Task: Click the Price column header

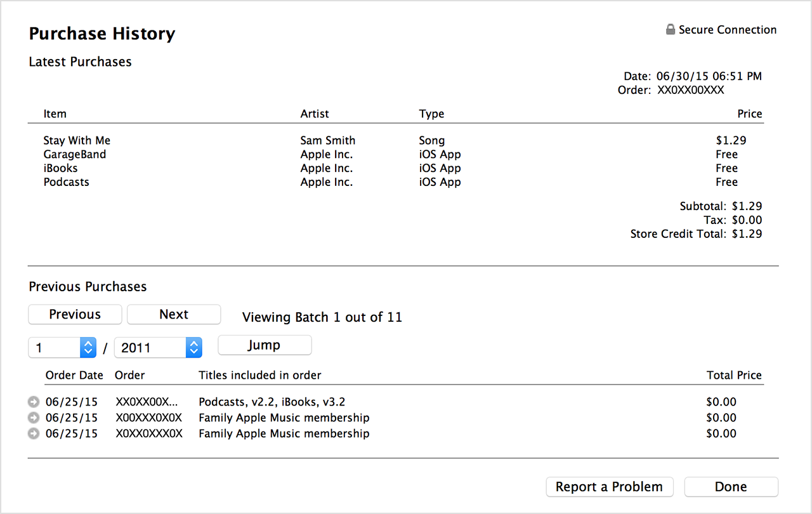Action: (750, 114)
